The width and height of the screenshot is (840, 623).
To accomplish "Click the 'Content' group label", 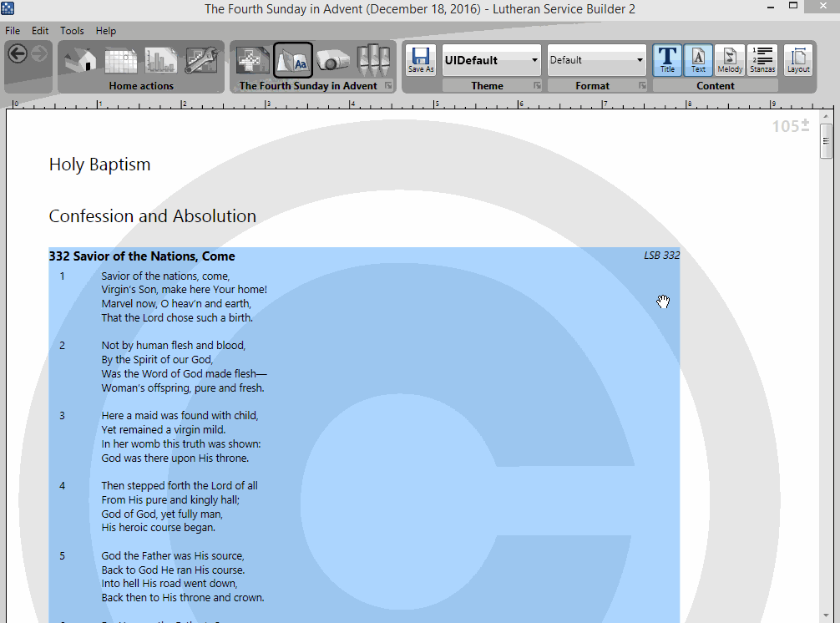I will coord(716,86).
